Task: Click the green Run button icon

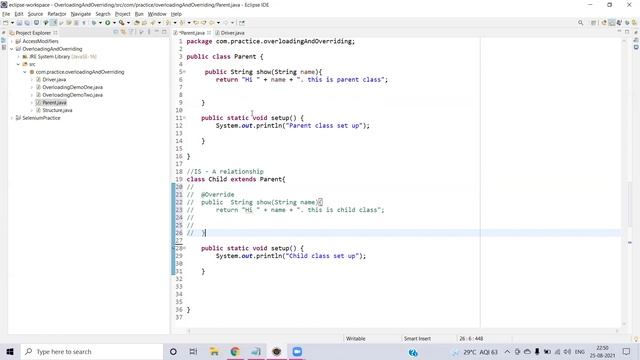Action: 108,23
